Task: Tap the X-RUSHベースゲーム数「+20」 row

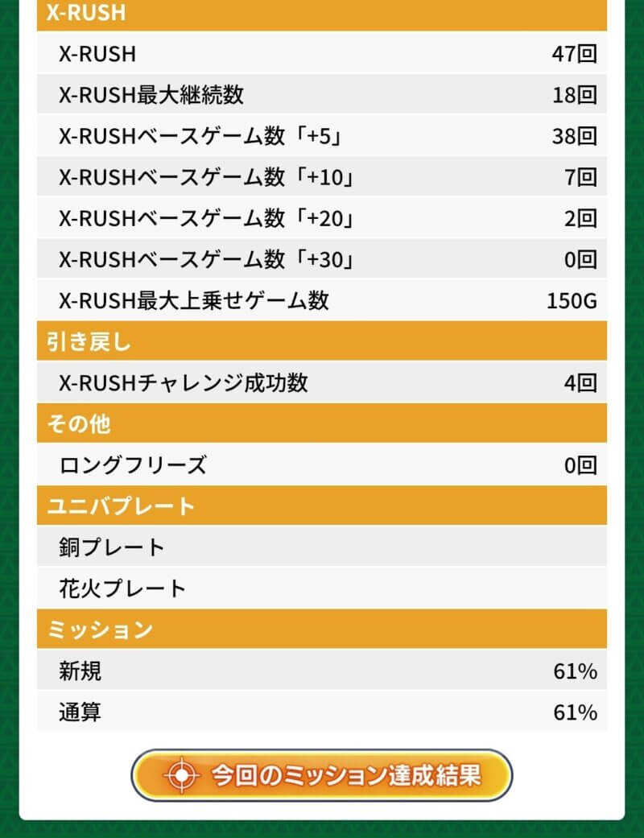Action: point(322,218)
